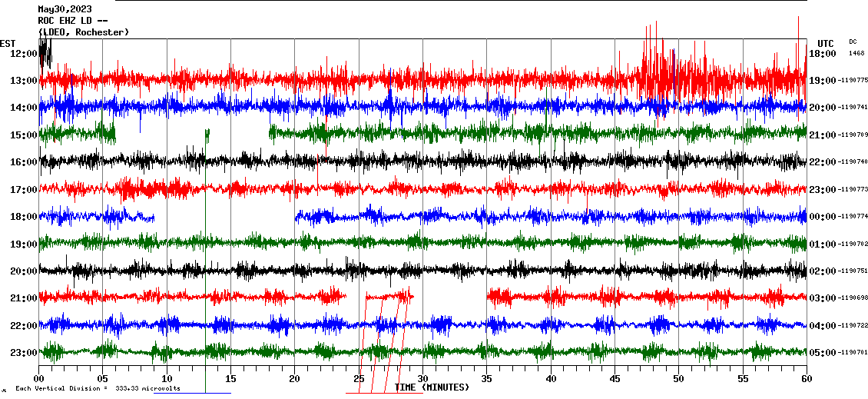The height and width of the screenshot is (399, 868).
Task: Click the 03:00 UTC row label
Action: tap(822, 298)
